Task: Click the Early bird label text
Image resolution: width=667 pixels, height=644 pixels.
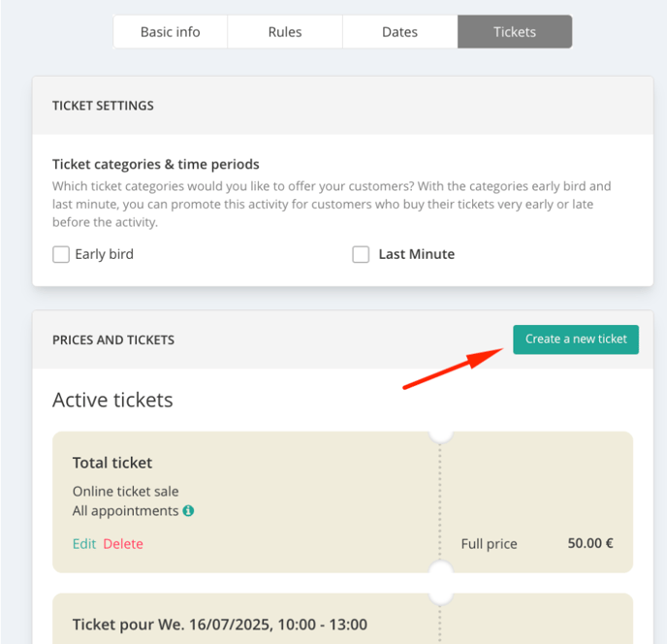Action: point(105,254)
